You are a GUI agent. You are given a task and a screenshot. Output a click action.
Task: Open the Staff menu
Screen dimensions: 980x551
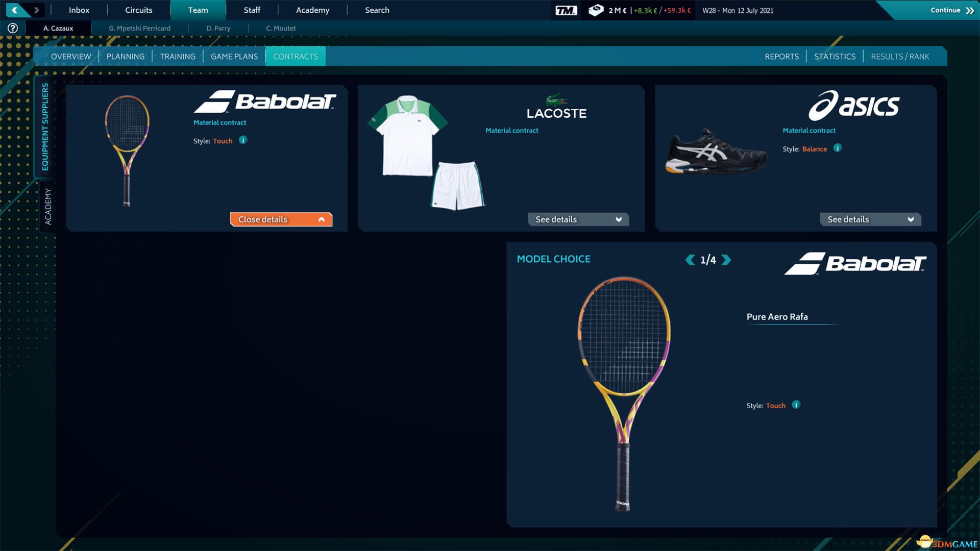tap(252, 10)
